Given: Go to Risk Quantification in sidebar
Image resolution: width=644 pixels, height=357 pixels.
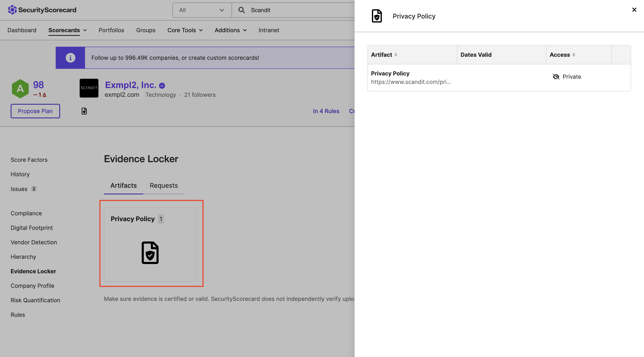Looking at the screenshot, I should (x=35, y=300).
